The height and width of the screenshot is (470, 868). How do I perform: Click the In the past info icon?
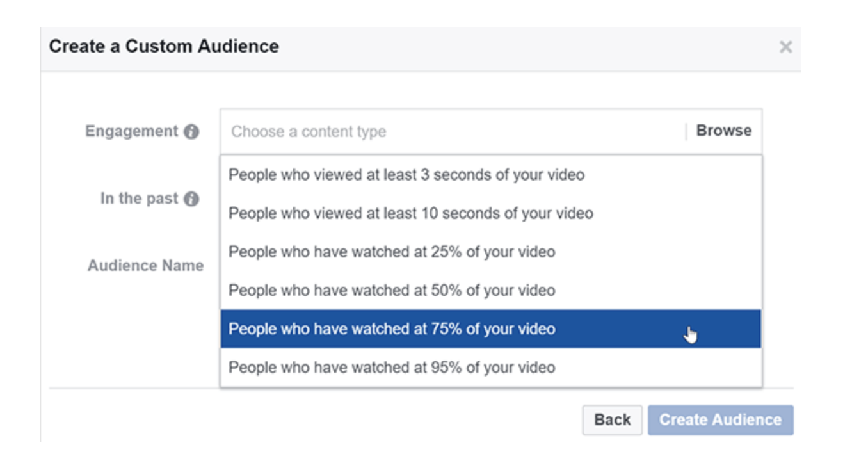pos(191,199)
